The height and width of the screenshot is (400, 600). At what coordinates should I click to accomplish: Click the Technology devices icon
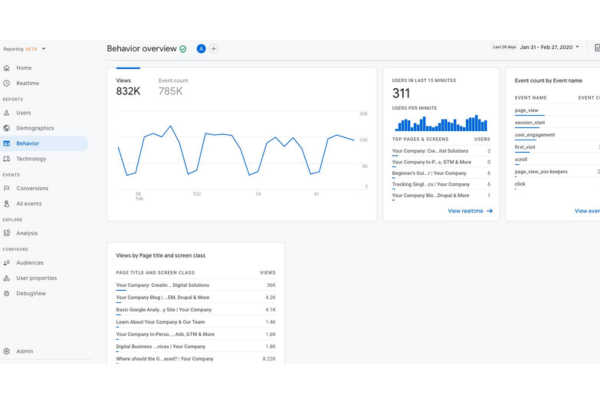click(x=7, y=159)
